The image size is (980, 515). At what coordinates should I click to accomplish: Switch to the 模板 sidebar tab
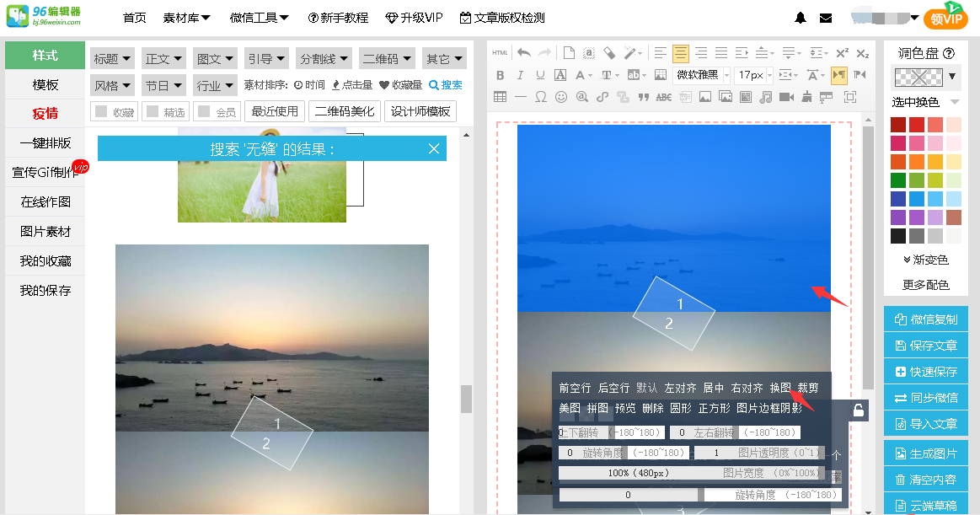pyautogui.click(x=45, y=84)
